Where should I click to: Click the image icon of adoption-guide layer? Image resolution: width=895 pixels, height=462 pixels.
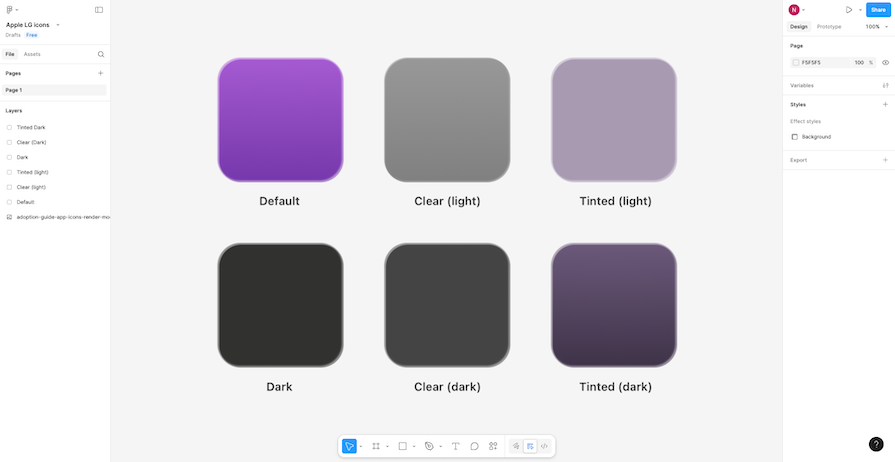pos(9,217)
